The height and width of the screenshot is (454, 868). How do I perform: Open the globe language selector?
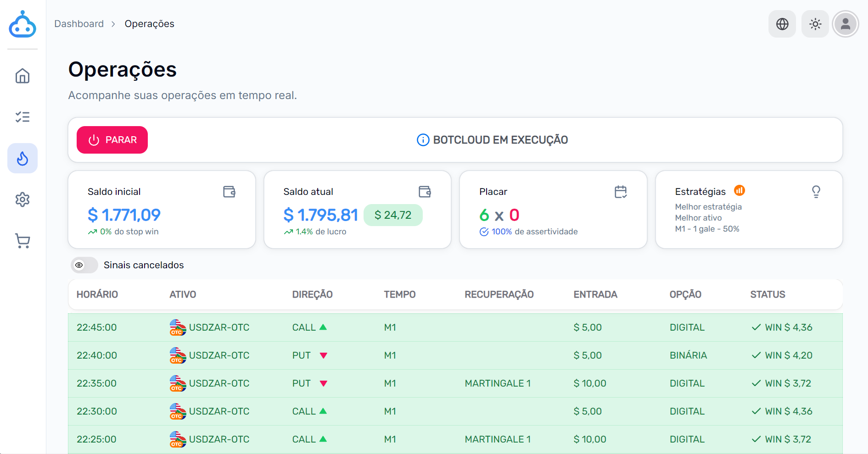[x=782, y=24]
